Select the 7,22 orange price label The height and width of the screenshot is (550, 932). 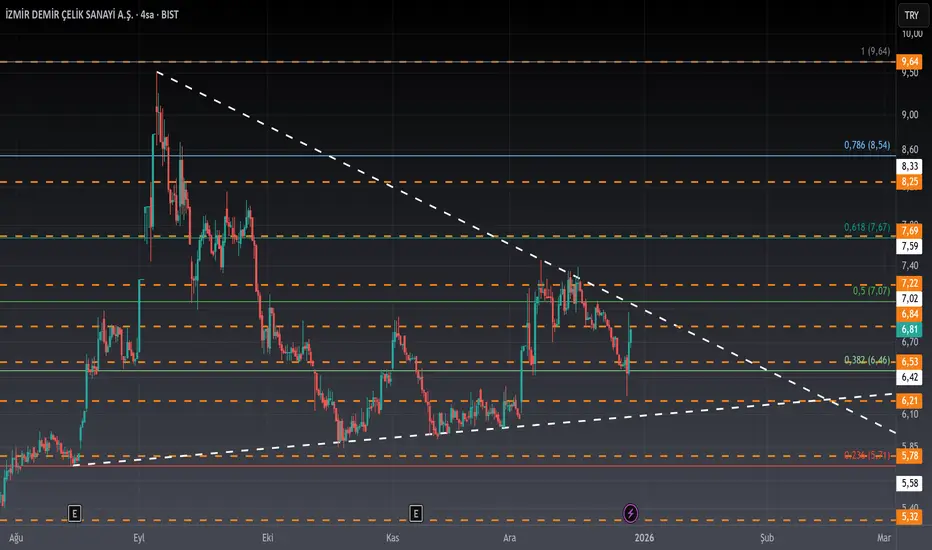(x=909, y=284)
